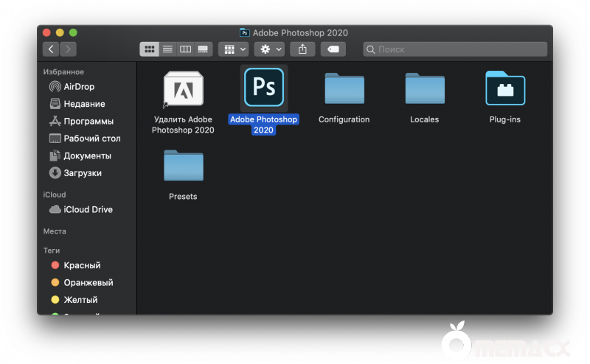Screen dimensions: 590x364
Task: Open the Locales folder
Action: coord(425,88)
